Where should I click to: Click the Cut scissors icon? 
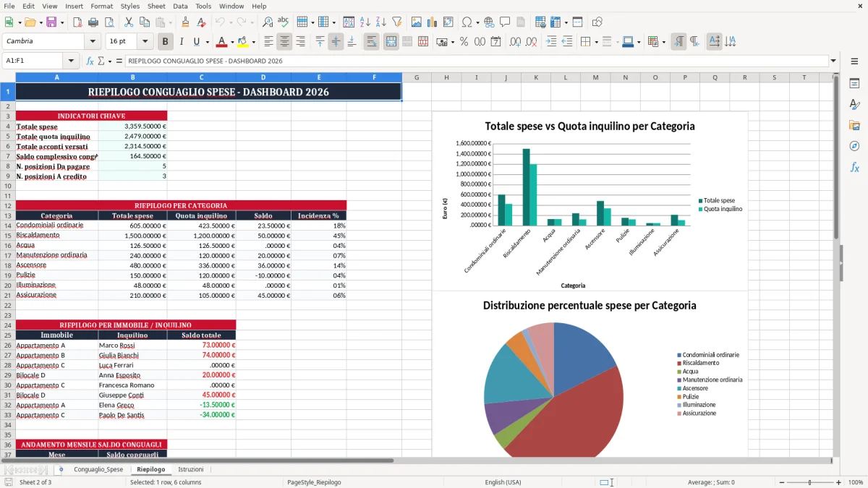click(128, 22)
